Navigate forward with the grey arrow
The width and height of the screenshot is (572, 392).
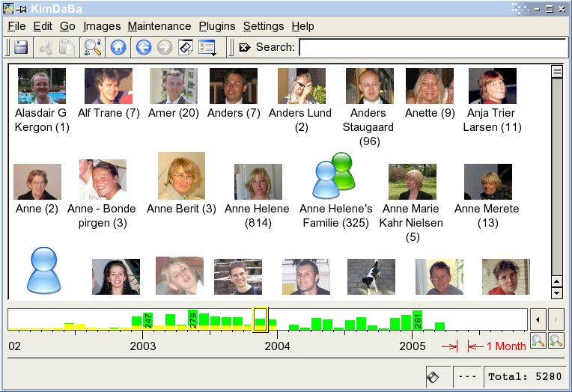tap(165, 47)
